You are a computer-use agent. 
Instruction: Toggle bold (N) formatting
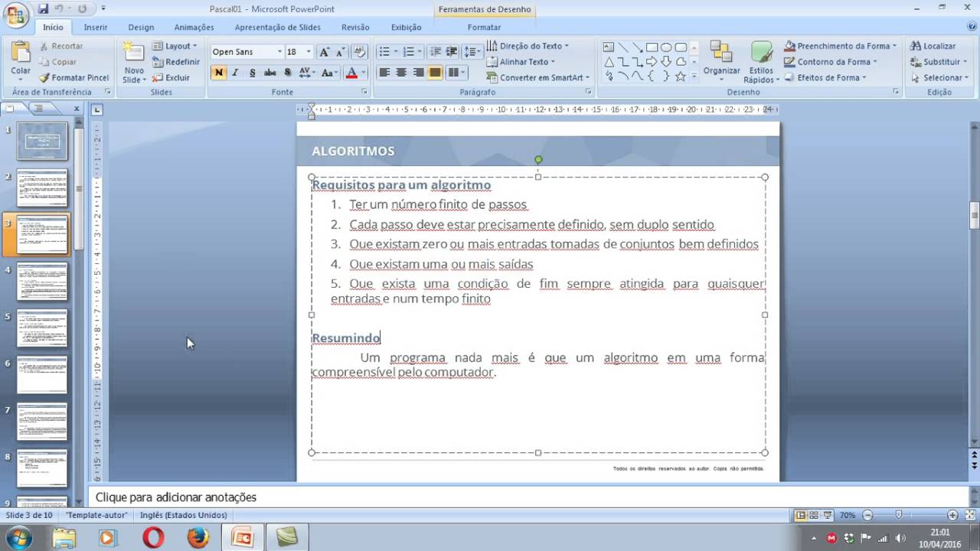[x=219, y=73]
